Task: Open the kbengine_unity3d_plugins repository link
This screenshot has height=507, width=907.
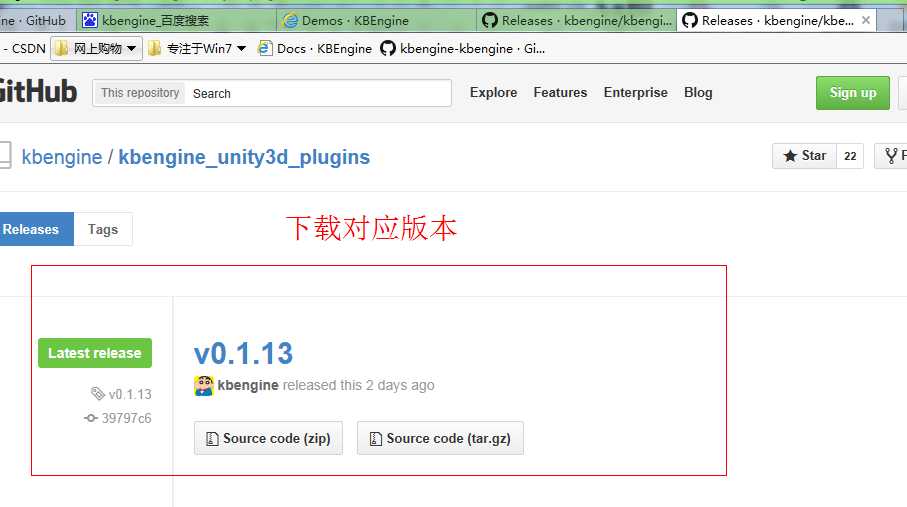Action: coord(244,157)
